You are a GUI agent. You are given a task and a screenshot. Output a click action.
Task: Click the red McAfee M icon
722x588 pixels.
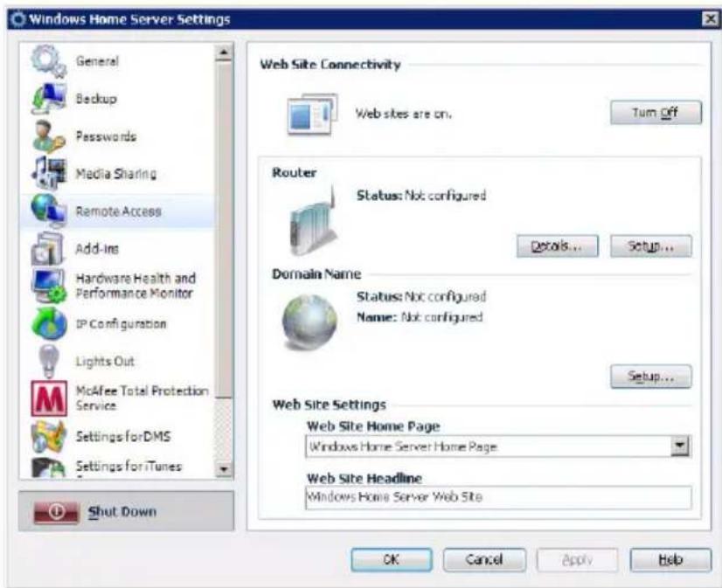pyautogui.click(x=49, y=398)
